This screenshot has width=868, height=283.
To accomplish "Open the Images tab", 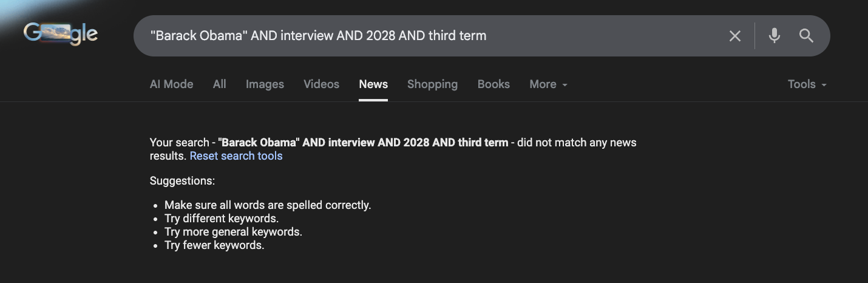I will [x=265, y=84].
